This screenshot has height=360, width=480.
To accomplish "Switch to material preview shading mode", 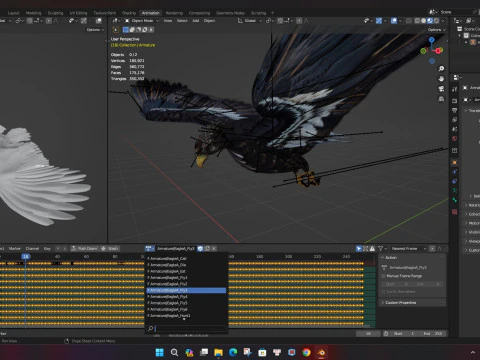I will click(x=430, y=21).
